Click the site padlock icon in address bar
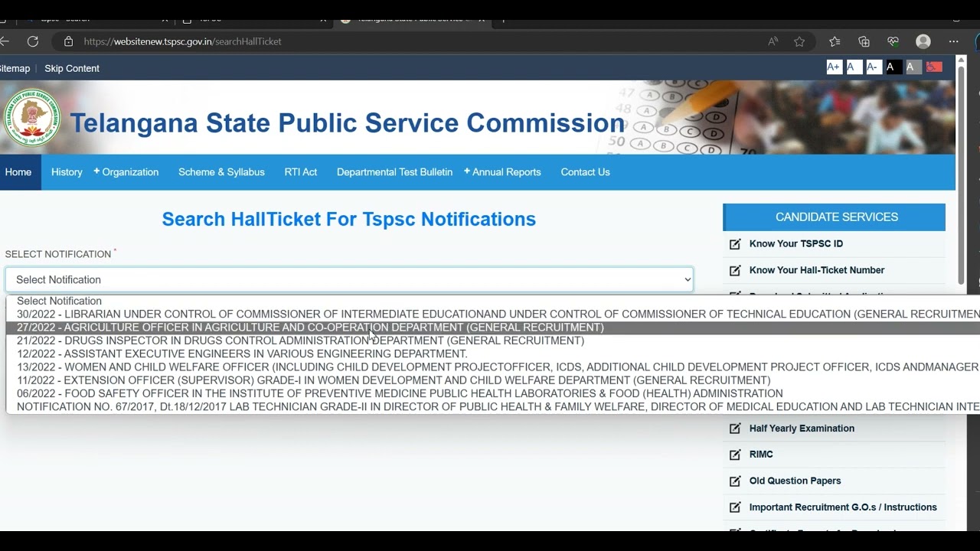The image size is (980, 551). 68,41
